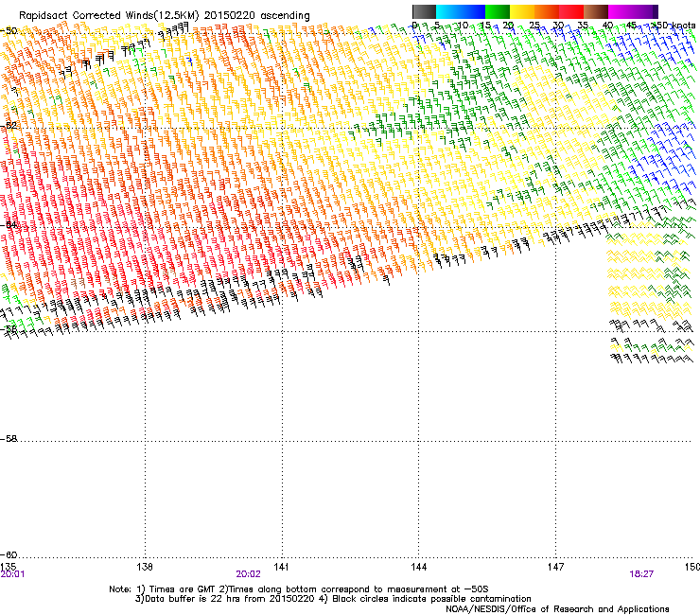
Task: Click the longitude label '147'
Action: click(x=556, y=567)
